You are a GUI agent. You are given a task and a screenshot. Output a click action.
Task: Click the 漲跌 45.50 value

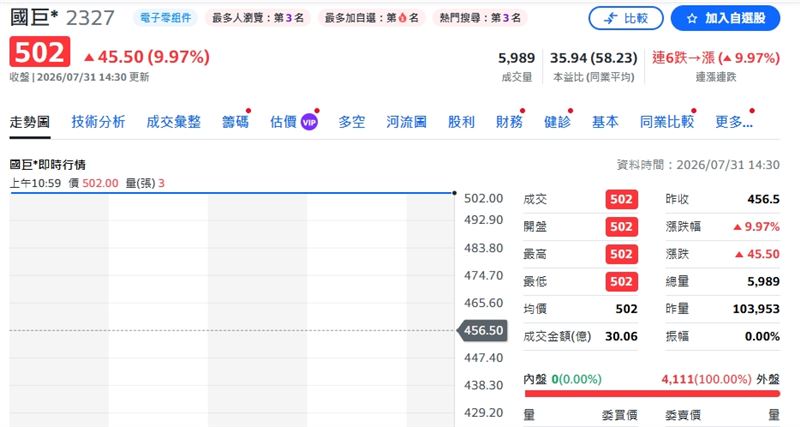[x=758, y=254]
